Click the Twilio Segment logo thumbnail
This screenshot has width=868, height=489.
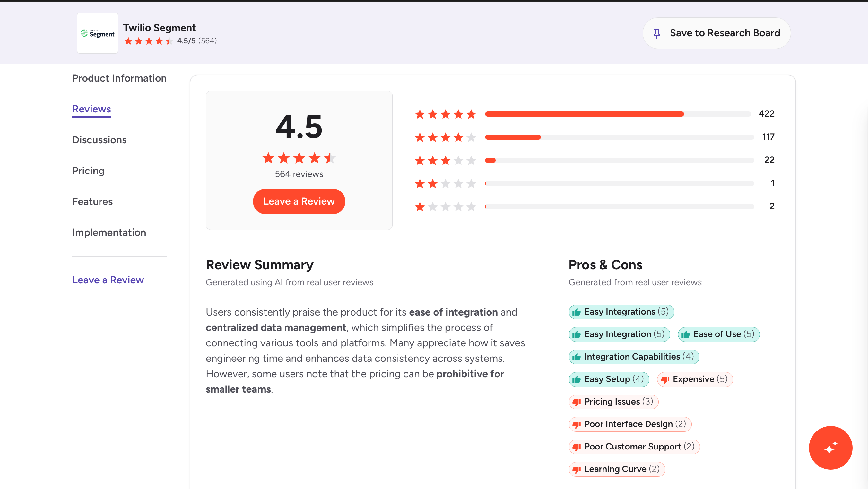97,33
